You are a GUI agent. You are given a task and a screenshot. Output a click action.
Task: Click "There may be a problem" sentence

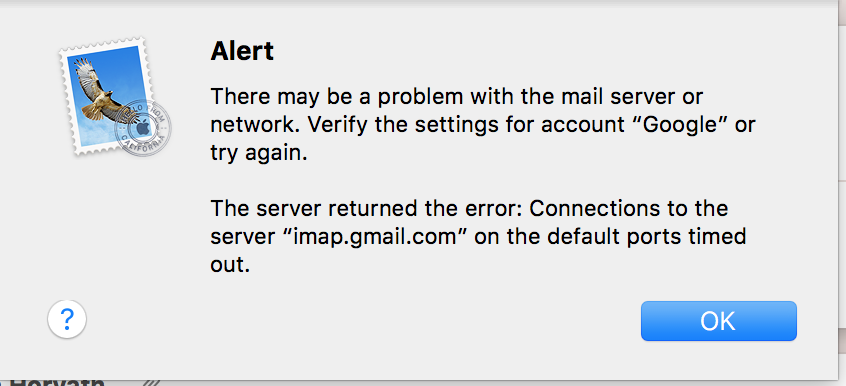point(336,97)
